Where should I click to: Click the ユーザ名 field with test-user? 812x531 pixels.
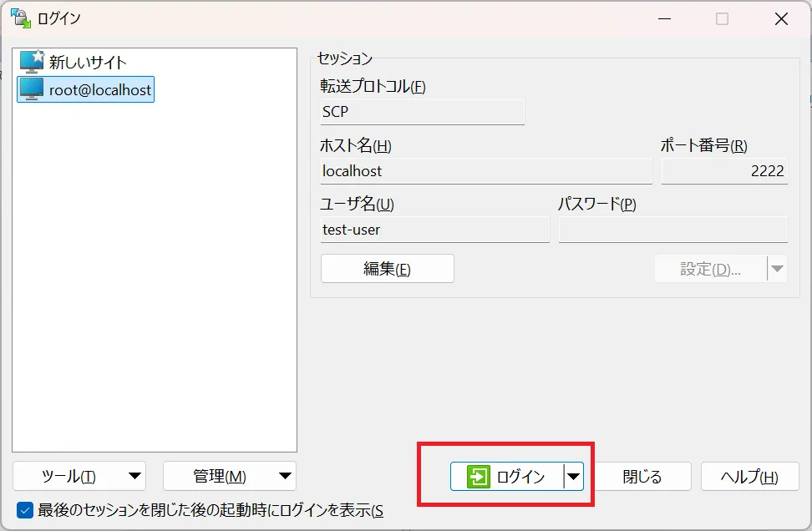click(x=435, y=230)
